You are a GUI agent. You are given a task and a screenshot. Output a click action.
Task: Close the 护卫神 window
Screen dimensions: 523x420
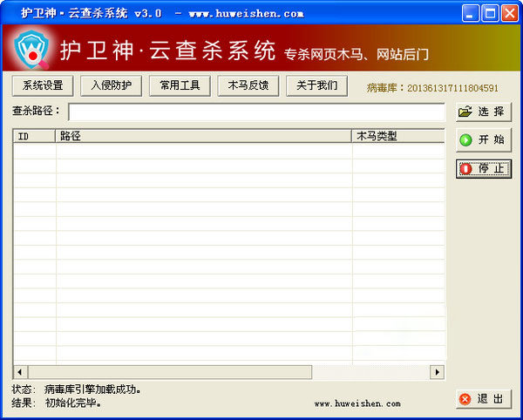(510, 14)
